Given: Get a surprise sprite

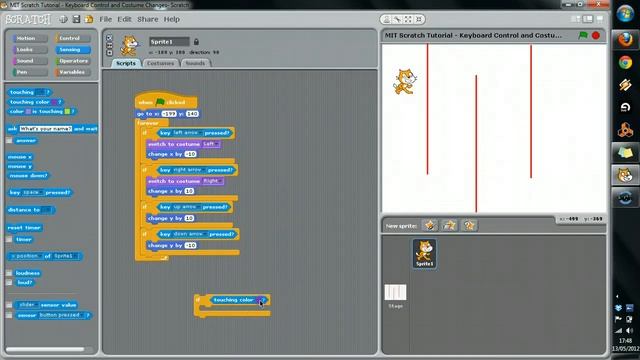Looking at the screenshot, I should [x=469, y=225].
